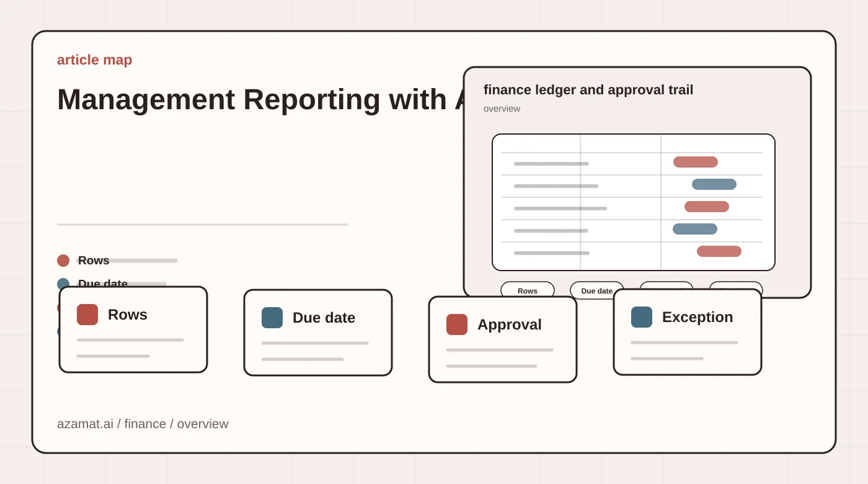Open the azamat.ai / finance / overview breadcrumb
Viewport: 868px width, 484px height.
tap(143, 424)
